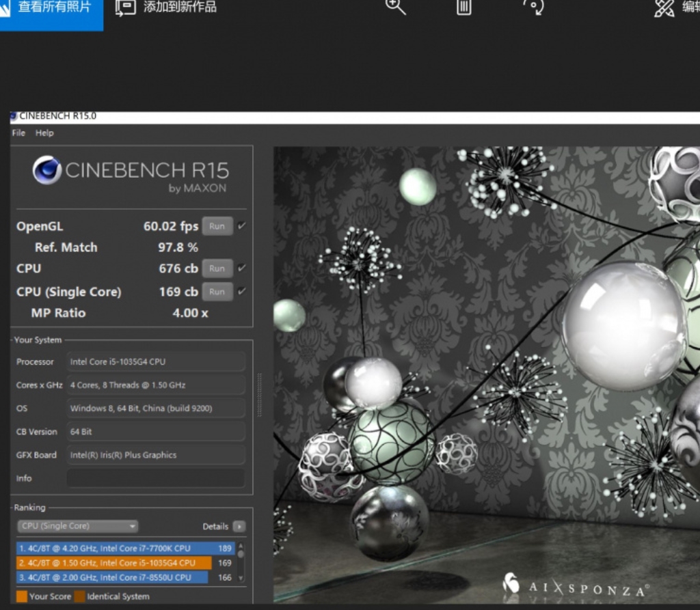The width and height of the screenshot is (700, 610).
Task: Click the delete trash icon in the Photos toolbar
Action: 464,7
